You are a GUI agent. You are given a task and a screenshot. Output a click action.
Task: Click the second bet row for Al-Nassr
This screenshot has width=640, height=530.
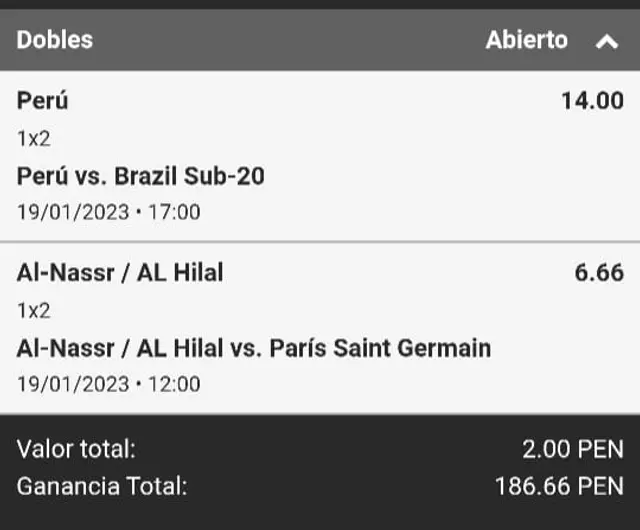tap(320, 328)
